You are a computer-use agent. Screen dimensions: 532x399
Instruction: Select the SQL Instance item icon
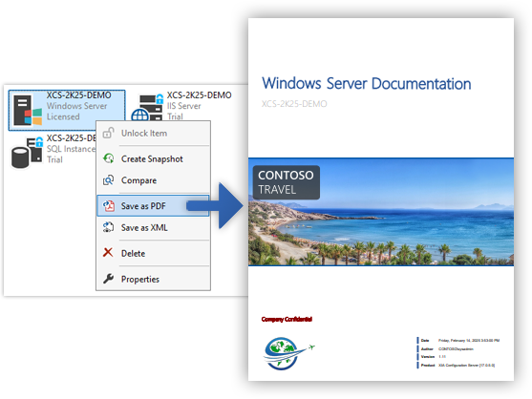pos(27,152)
